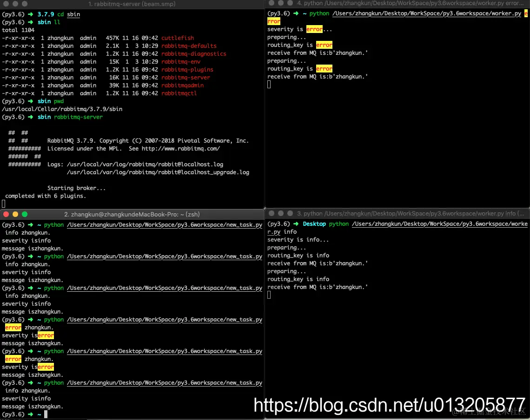This screenshot has height=420, width=530.
Task: Focus the rabbitmq-server (beam.smp) window title bar
Action: (132, 4)
